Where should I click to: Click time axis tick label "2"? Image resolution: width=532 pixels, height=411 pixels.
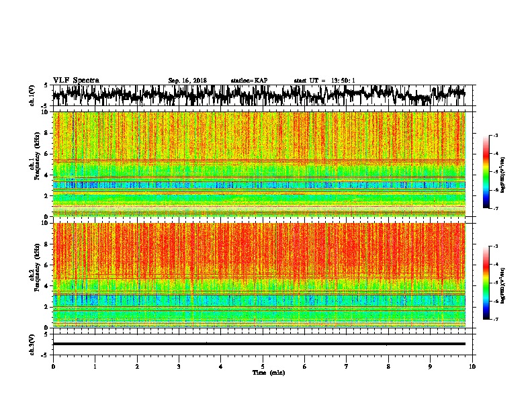click(x=137, y=367)
